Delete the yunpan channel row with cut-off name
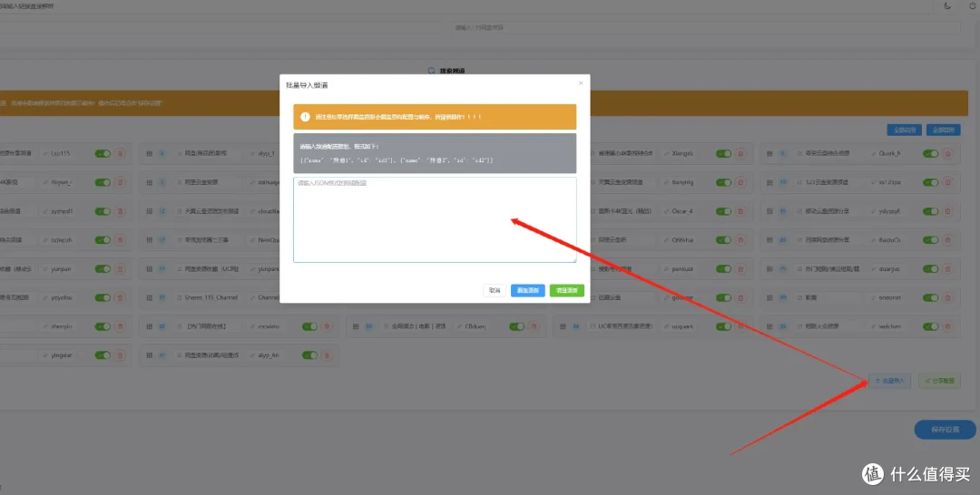Viewport: 980px width, 495px height. click(x=120, y=269)
